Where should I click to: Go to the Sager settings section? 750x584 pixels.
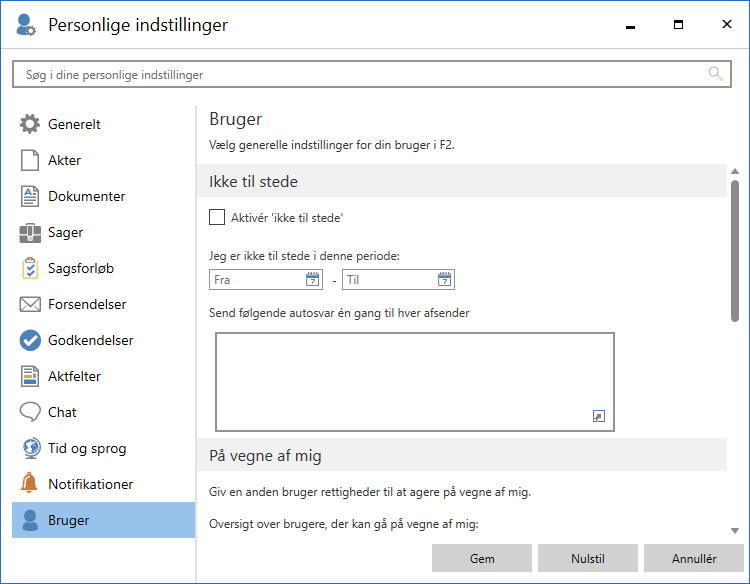click(103, 232)
